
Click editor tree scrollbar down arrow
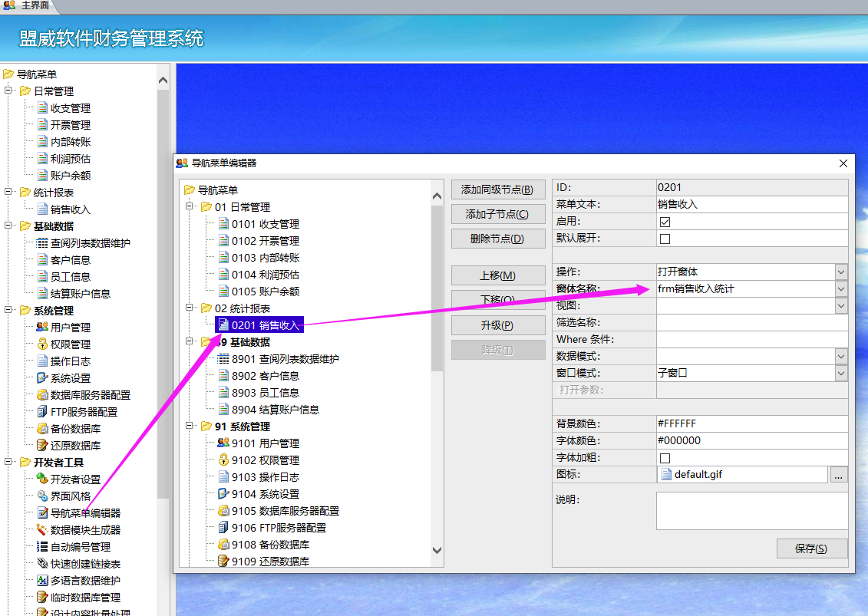click(x=437, y=550)
